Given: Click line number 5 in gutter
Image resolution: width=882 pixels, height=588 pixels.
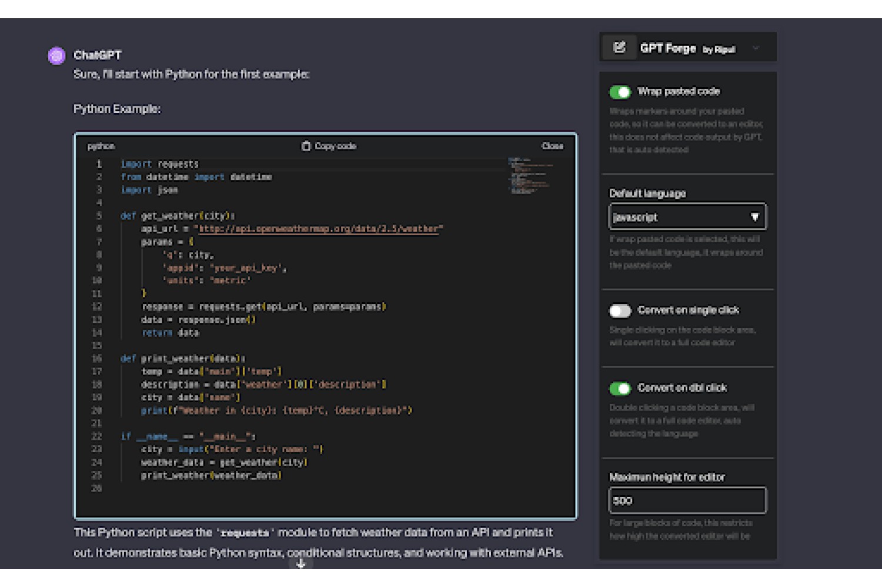Looking at the screenshot, I should tap(99, 216).
